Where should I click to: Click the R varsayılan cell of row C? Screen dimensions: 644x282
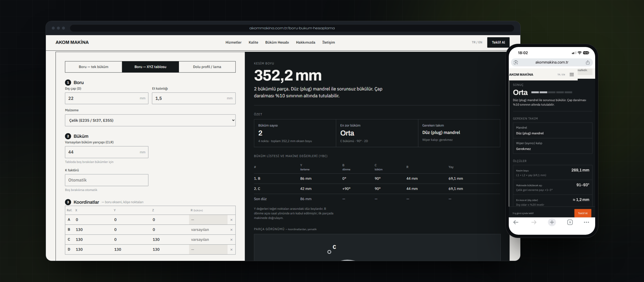[x=208, y=240]
